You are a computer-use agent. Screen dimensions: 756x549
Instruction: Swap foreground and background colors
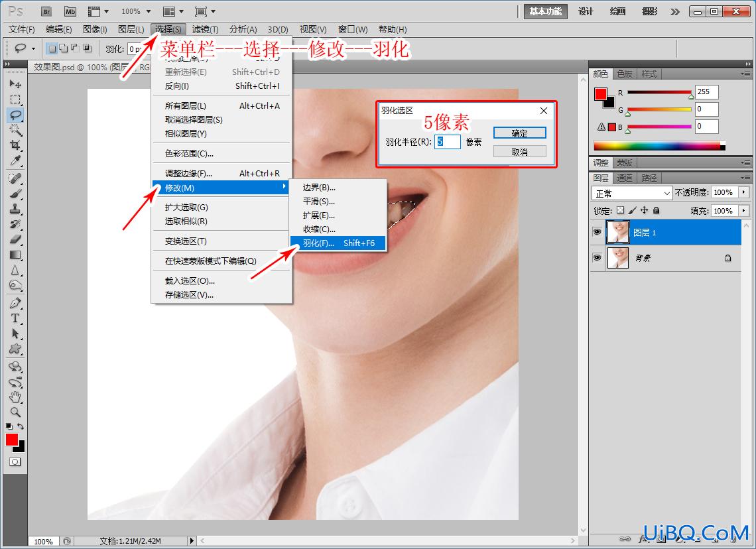pos(21,426)
